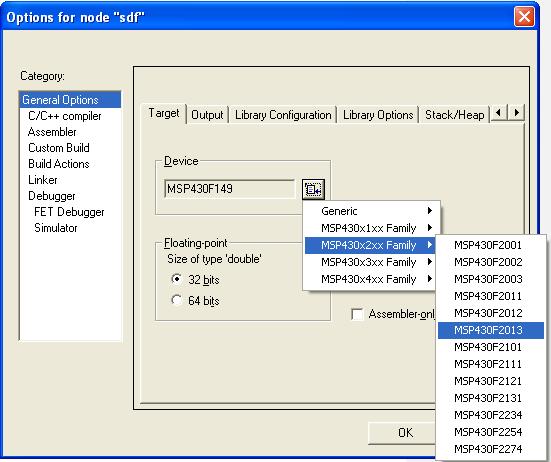This screenshot has height=462, width=551.
Task: Select MSP430F2121 in the submenu
Action: pos(491,381)
